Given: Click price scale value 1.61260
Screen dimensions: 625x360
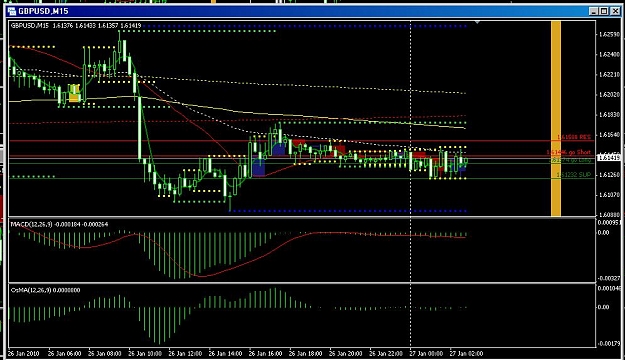Looking at the screenshot, I should tap(609, 175).
